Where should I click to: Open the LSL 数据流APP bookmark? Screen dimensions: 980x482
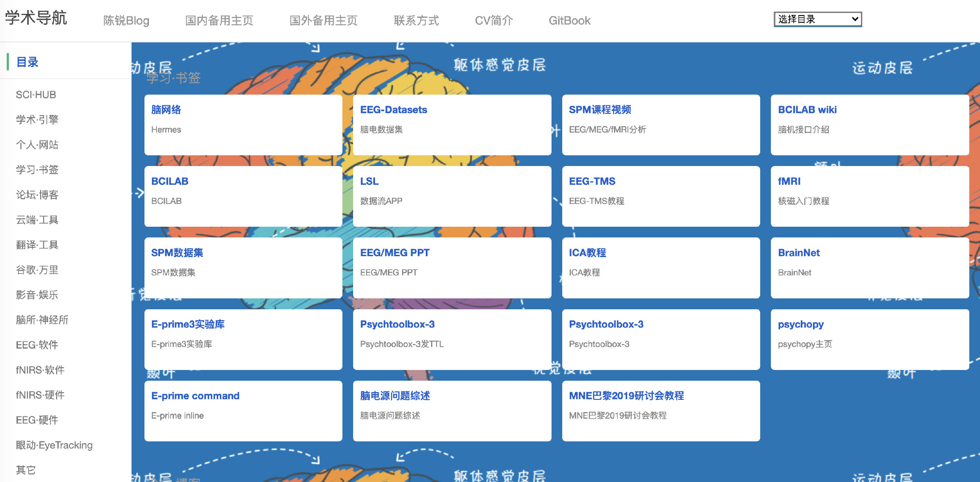click(x=452, y=196)
